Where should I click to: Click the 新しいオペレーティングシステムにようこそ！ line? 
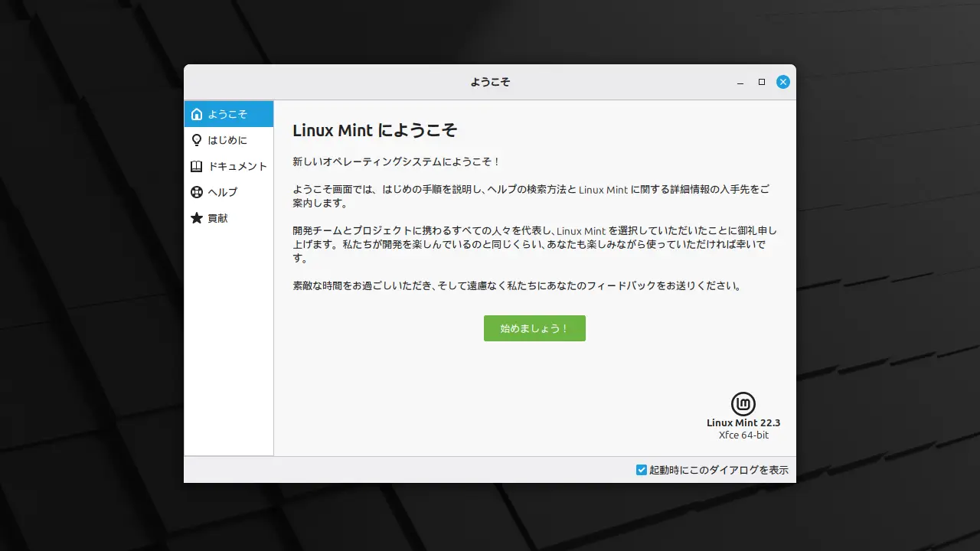tap(397, 162)
